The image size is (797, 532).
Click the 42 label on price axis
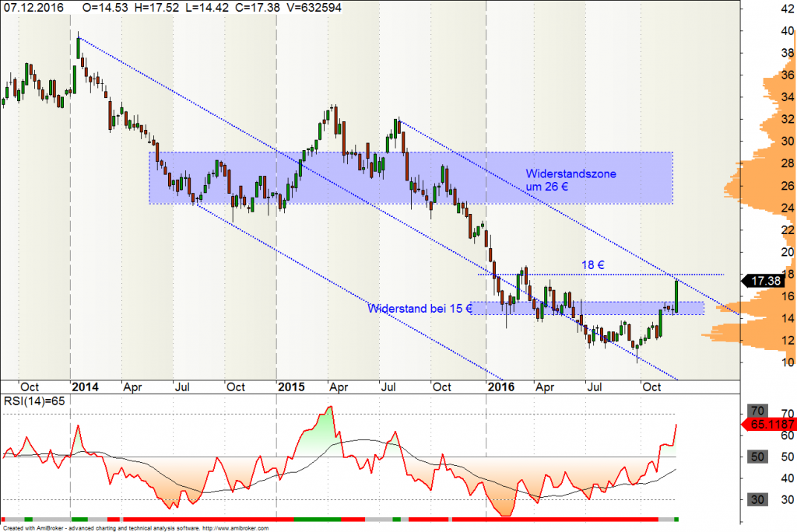[x=787, y=9]
